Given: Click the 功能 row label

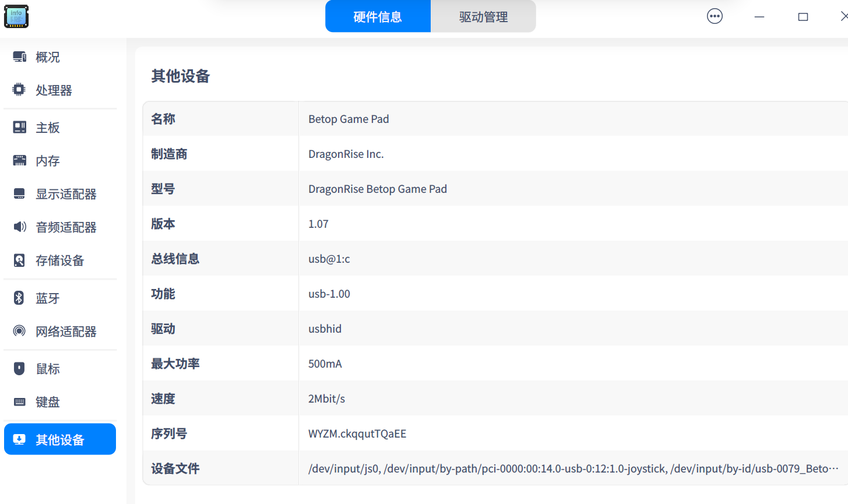Looking at the screenshot, I should click(163, 294).
